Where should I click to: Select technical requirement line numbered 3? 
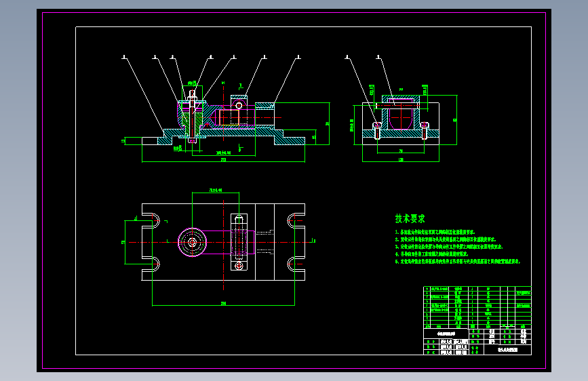449,247
